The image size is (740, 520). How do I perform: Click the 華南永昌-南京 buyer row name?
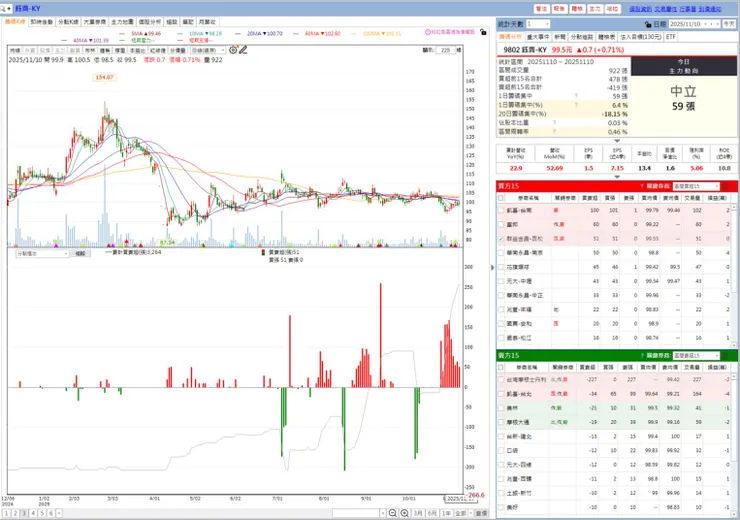coord(525,253)
